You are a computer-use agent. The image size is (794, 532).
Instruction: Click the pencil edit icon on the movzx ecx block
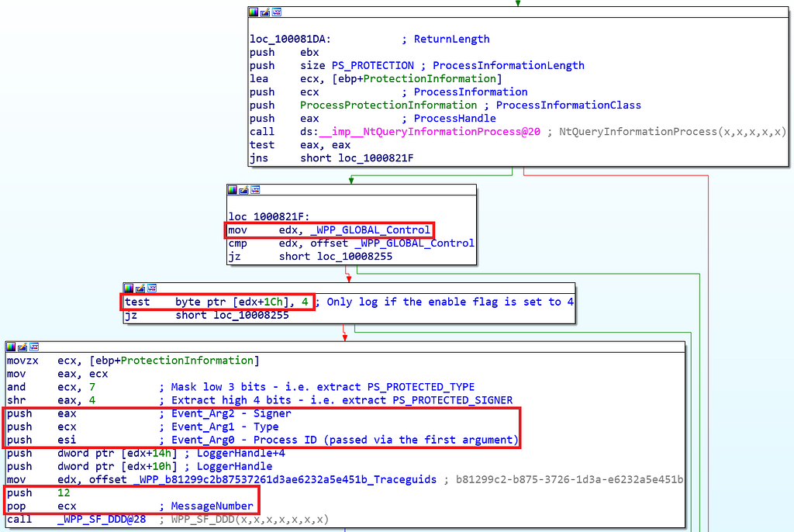tap(22, 347)
